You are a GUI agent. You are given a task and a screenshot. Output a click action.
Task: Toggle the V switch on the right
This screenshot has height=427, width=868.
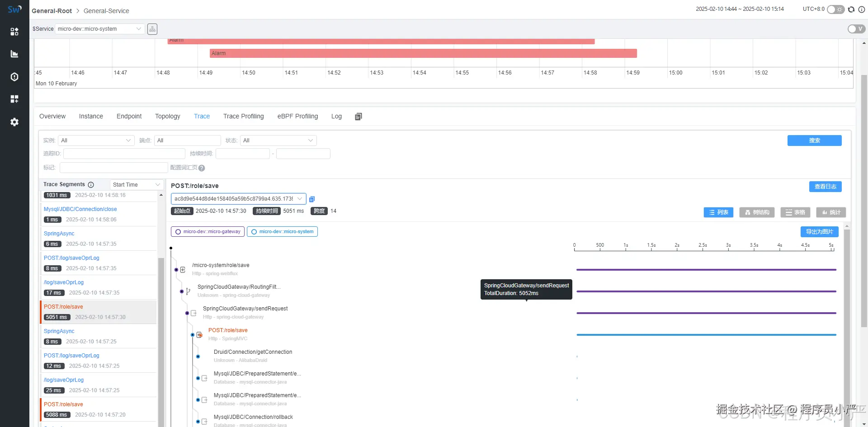[856, 29]
